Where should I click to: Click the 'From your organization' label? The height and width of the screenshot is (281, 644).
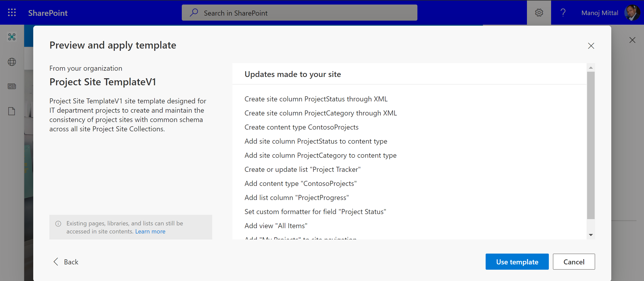[86, 68]
